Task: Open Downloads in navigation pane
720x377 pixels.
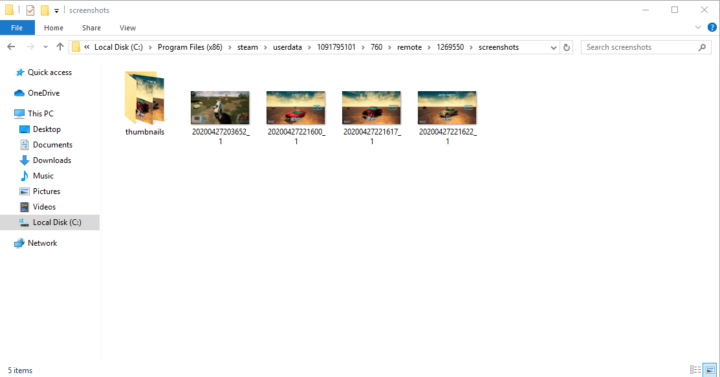Action: [x=52, y=160]
